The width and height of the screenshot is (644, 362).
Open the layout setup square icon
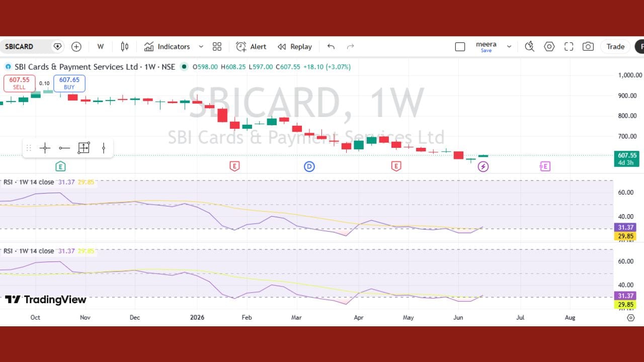pos(460,47)
